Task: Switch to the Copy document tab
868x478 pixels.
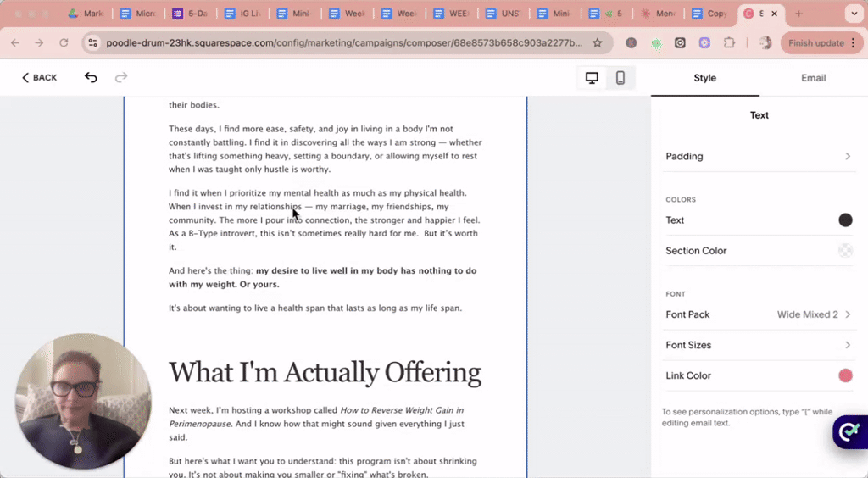Action: pyautogui.click(x=711, y=14)
